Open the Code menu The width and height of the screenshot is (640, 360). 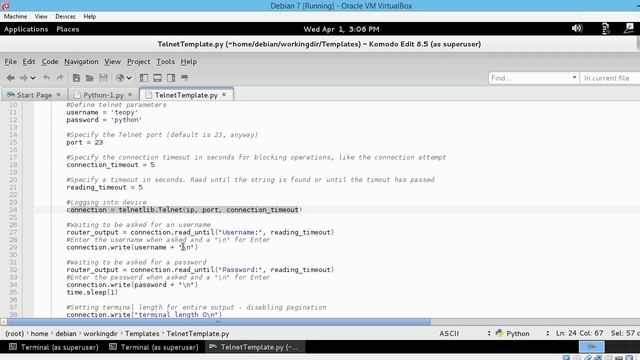tap(50, 62)
